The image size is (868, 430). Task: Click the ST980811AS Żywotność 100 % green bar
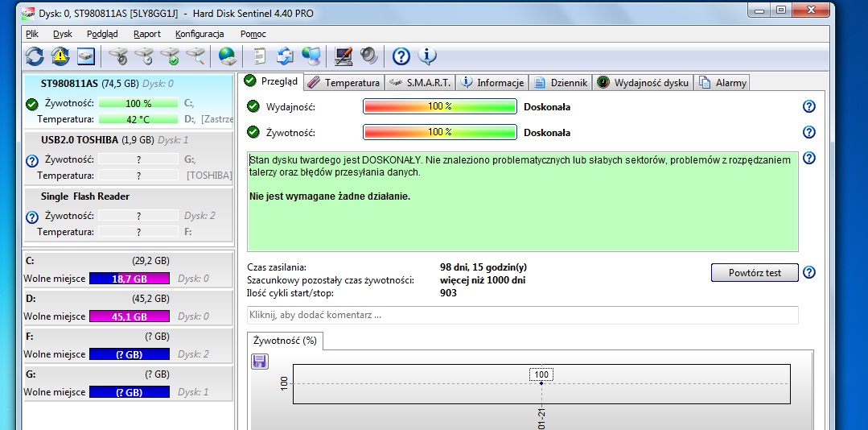[138, 103]
